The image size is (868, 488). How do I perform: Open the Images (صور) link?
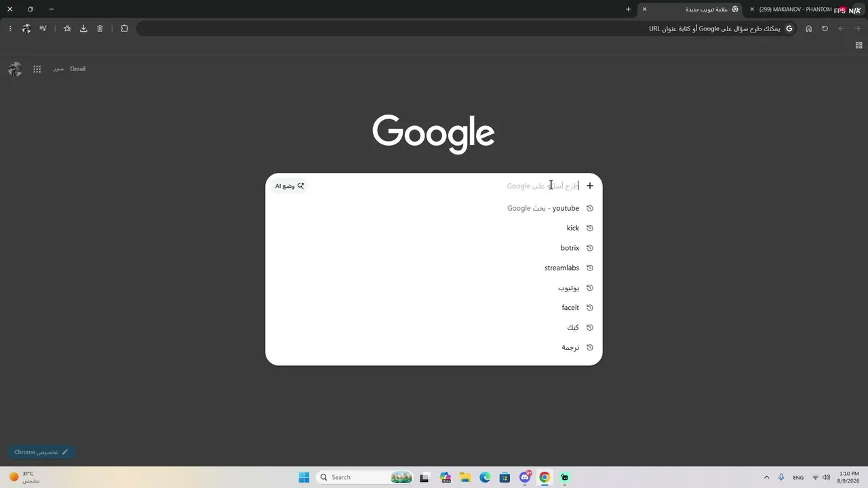(58, 69)
